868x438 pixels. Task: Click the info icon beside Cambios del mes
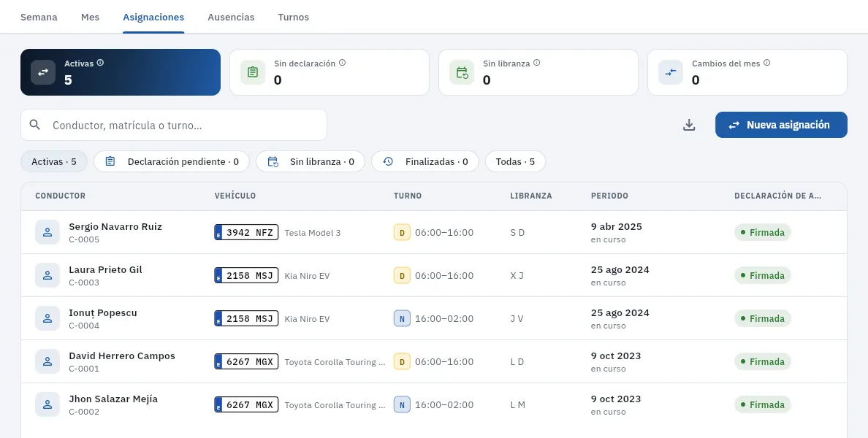766,63
